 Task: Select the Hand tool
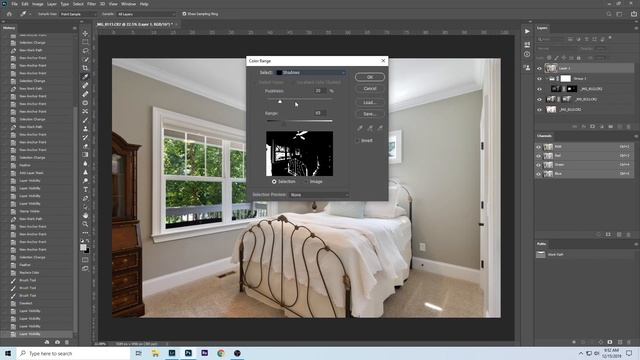(x=85, y=215)
